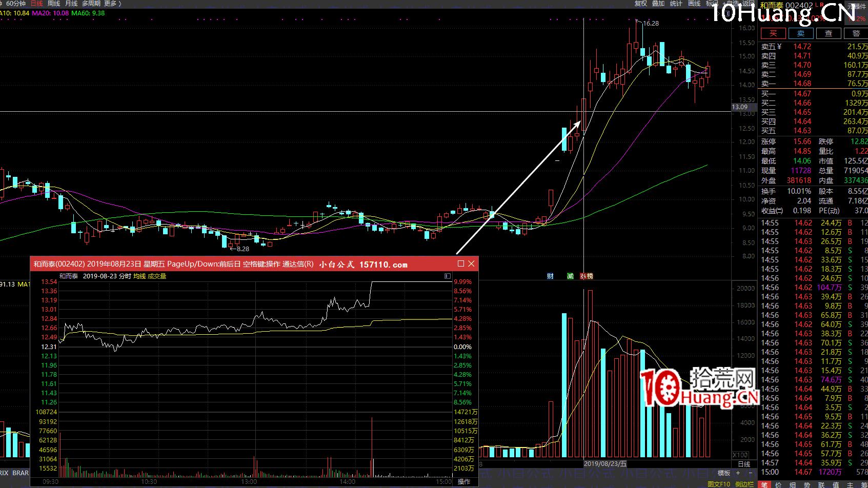Click the 换手 turnover value 10.01%
This screenshot has height=488, width=868.
(x=799, y=191)
